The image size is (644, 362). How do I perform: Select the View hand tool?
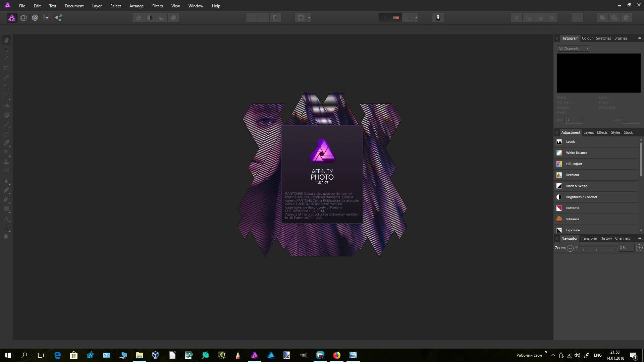click(6, 40)
